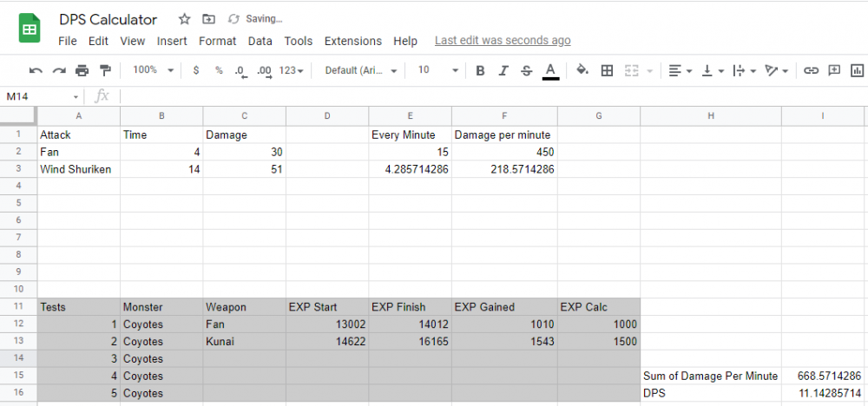Open the borders tool
The height and width of the screenshot is (406, 868).
(x=608, y=70)
